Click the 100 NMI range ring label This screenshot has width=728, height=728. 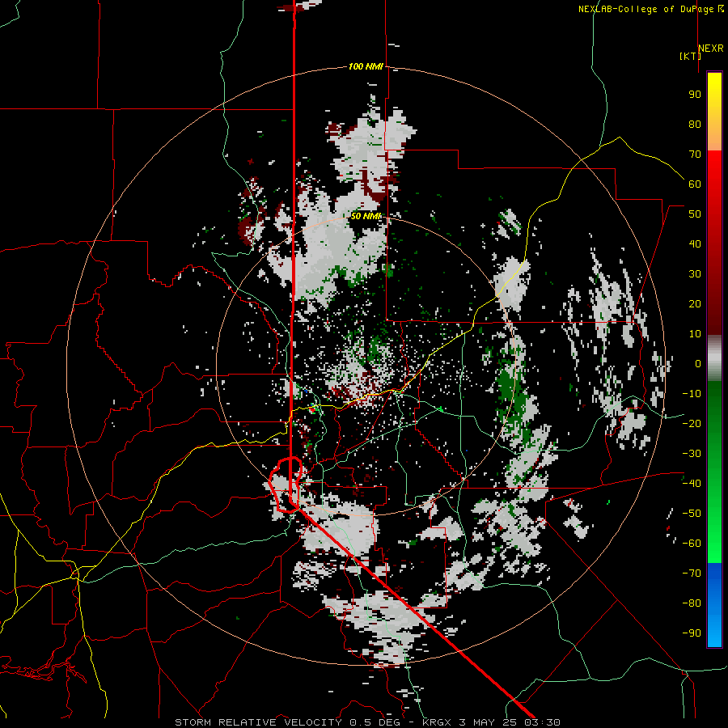[x=366, y=67]
